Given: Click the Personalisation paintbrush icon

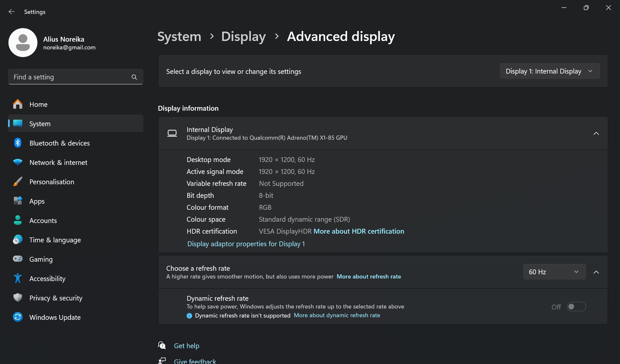Looking at the screenshot, I should pos(18,182).
